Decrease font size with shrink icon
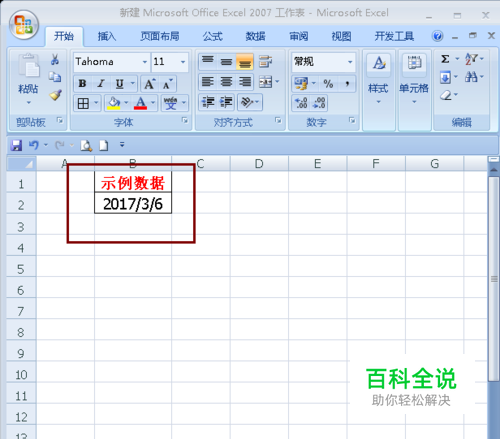The image size is (500, 439). [x=168, y=84]
